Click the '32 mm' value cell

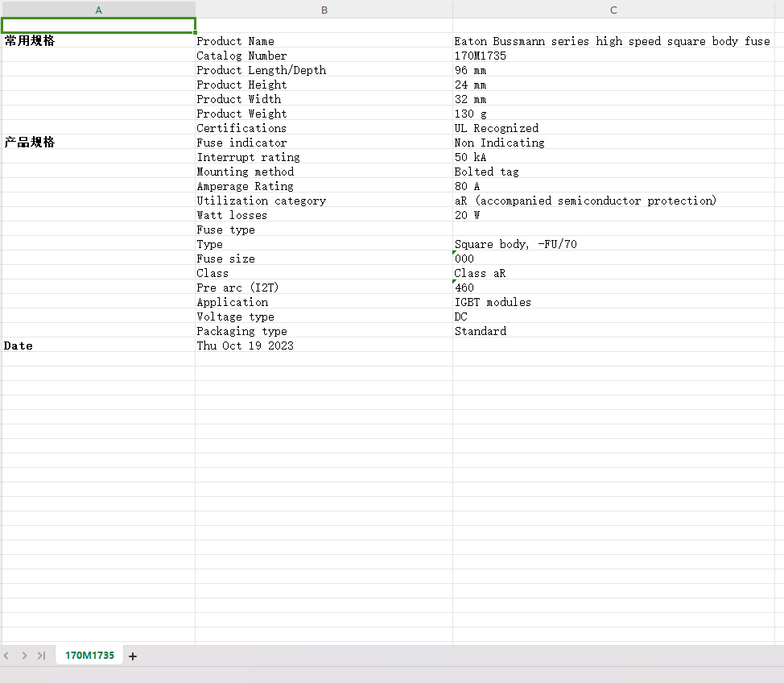point(613,99)
